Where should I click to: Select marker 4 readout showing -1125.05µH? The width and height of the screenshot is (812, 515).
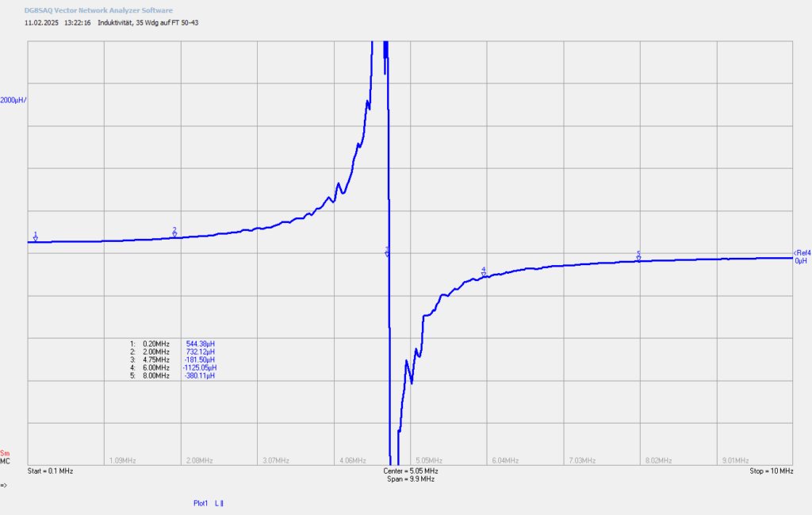199,367
